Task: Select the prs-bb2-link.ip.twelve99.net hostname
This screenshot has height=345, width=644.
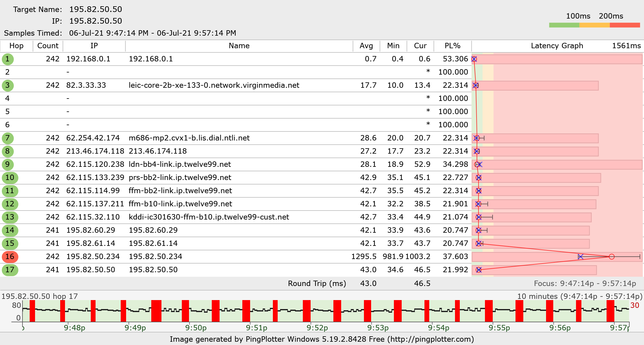Action: pos(180,178)
